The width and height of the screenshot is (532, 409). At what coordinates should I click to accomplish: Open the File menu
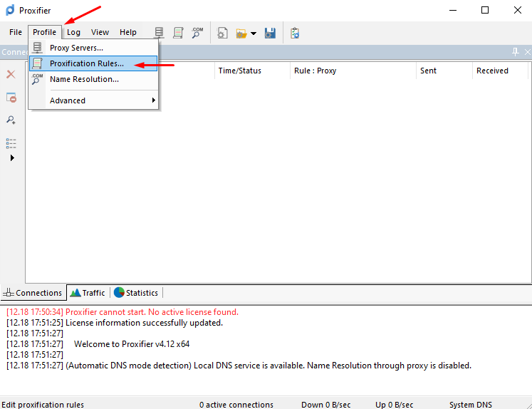16,32
